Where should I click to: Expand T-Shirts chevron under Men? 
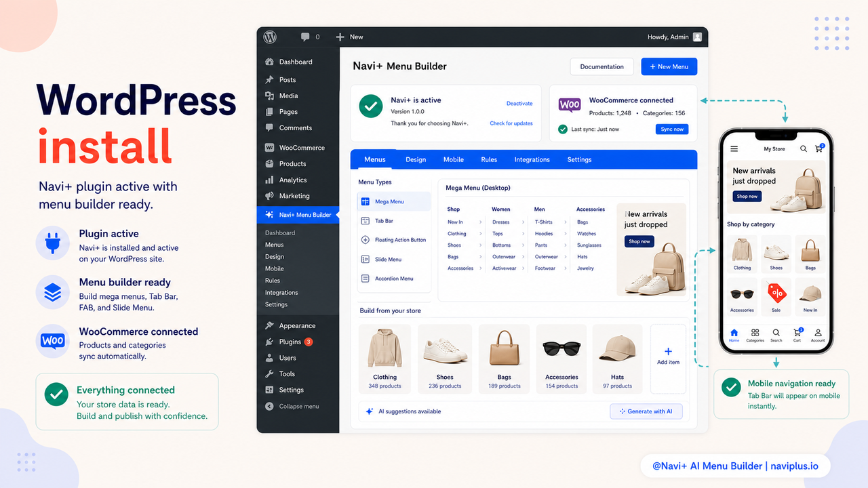coord(567,222)
